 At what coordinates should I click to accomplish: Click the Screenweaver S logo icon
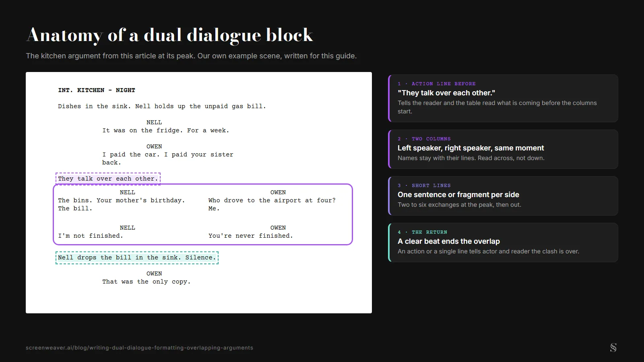pos(613,348)
